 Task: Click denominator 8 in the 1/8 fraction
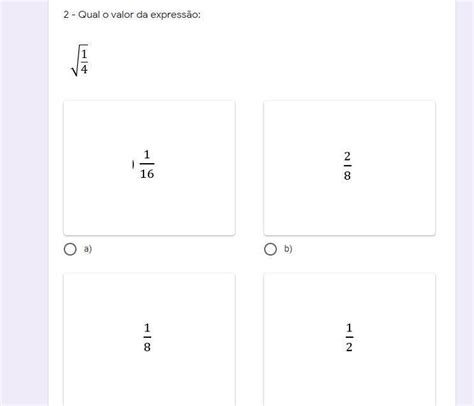pos(147,347)
